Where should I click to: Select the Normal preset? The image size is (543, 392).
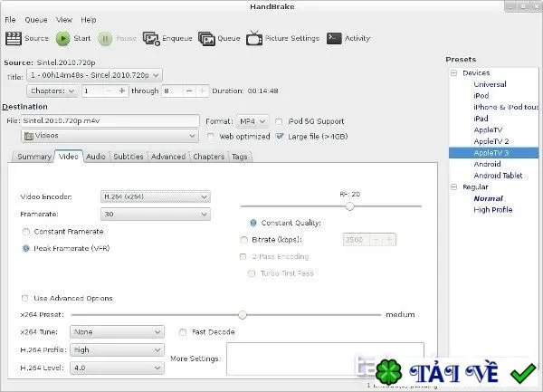click(489, 198)
